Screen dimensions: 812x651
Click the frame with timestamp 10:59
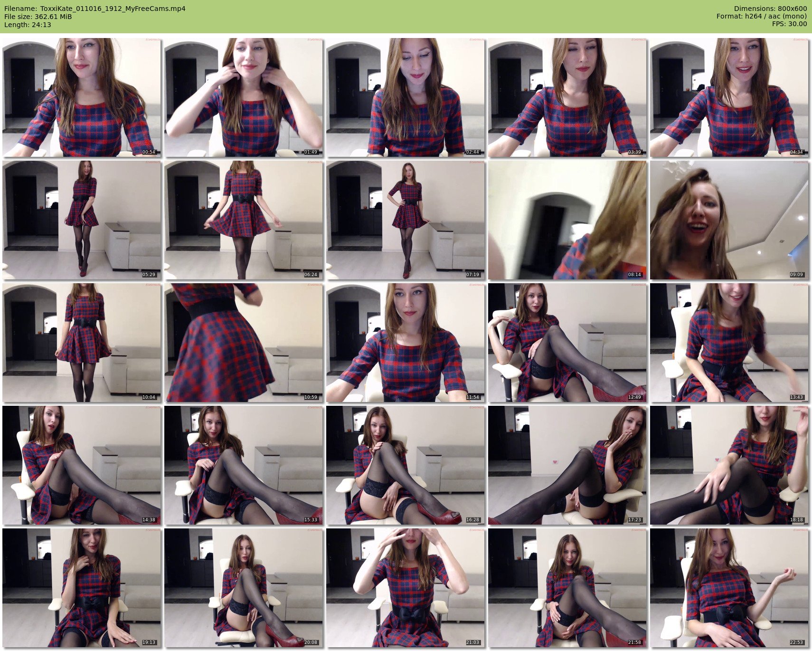click(244, 343)
